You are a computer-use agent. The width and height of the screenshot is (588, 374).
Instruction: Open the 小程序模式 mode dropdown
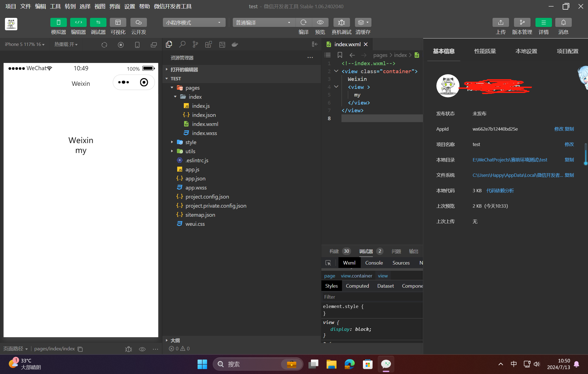click(x=194, y=23)
